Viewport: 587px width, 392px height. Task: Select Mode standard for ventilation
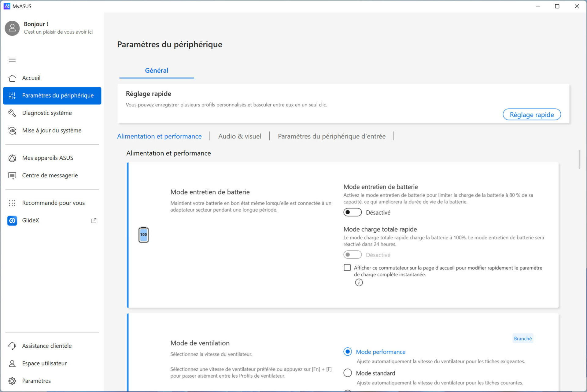pos(347,373)
